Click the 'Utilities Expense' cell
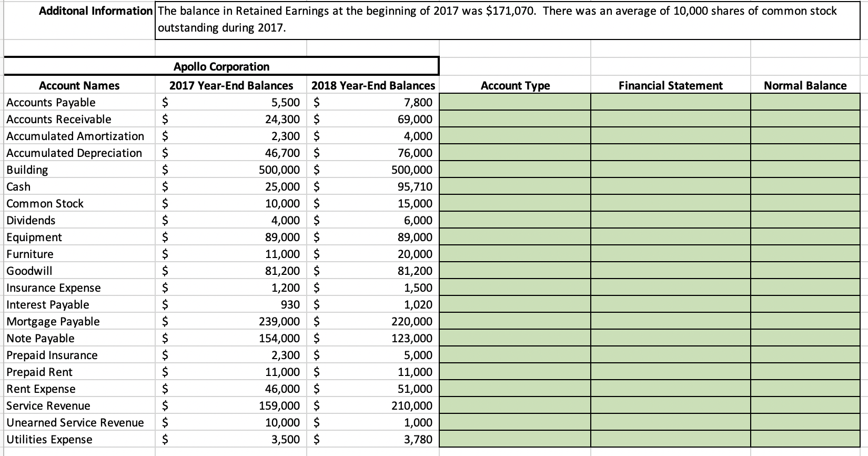 coord(79,439)
